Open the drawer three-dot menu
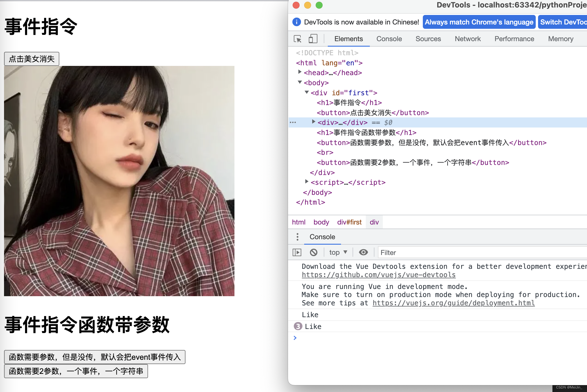Screen dimensions: 587x392 [x=298, y=237]
